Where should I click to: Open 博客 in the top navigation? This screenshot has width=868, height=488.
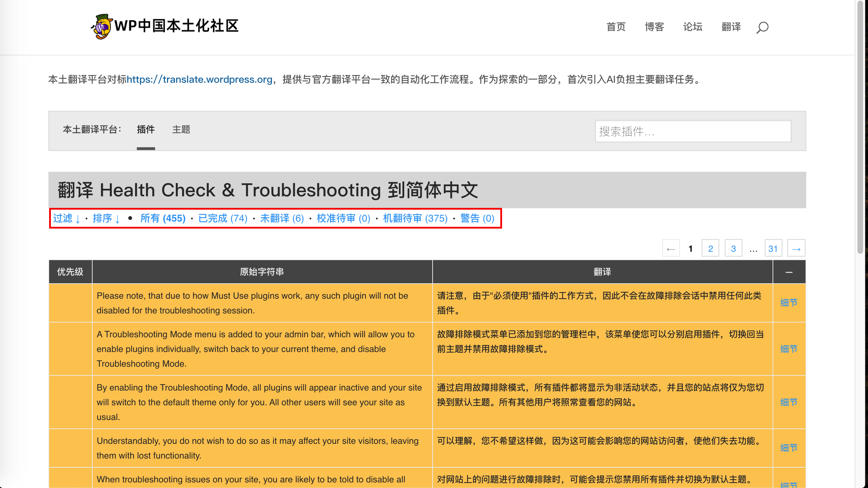pyautogui.click(x=654, y=27)
